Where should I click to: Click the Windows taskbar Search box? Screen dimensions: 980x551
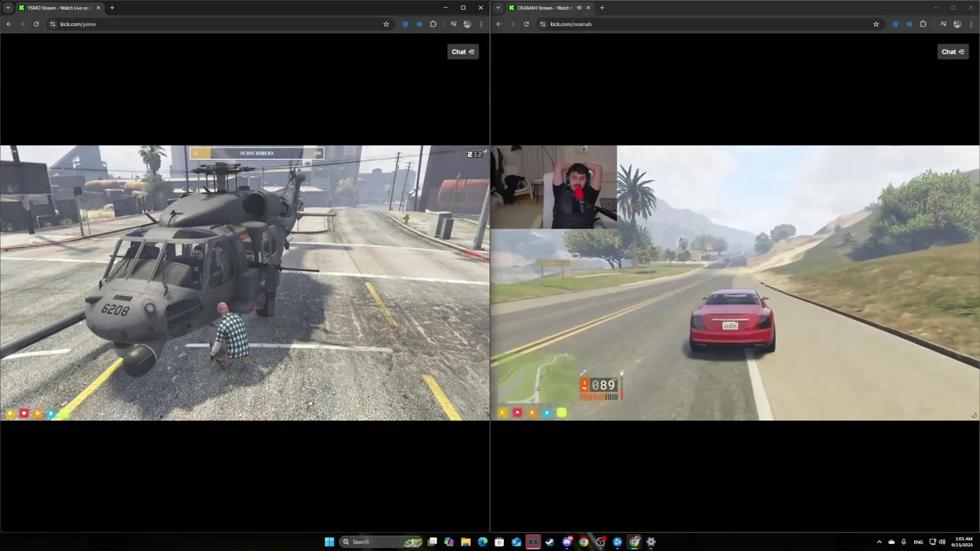coord(381,542)
